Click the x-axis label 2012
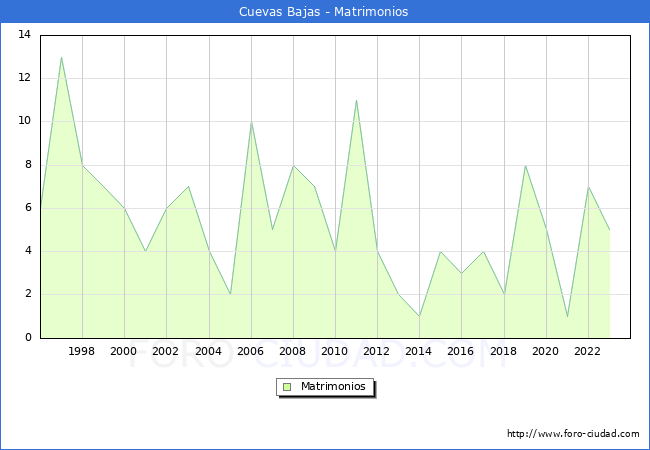 coord(376,351)
